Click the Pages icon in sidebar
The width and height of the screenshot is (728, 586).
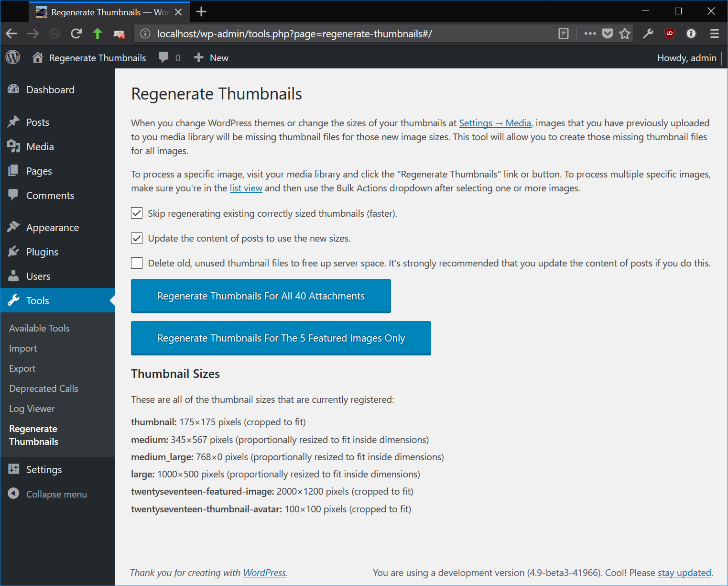[13, 171]
